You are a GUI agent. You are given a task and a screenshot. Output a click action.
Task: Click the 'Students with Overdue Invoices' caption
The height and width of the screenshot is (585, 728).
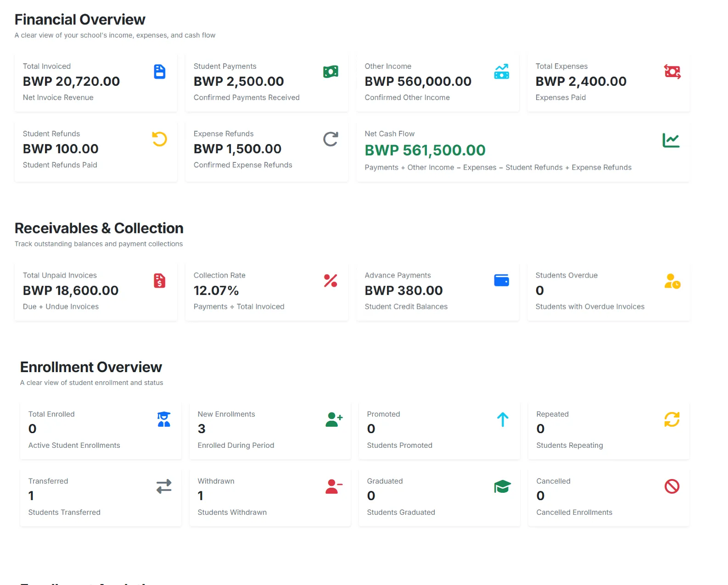(x=590, y=306)
